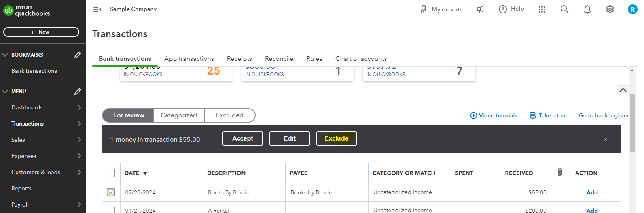Open the Go to bank register link
This screenshot has height=213, width=644.
[604, 115]
